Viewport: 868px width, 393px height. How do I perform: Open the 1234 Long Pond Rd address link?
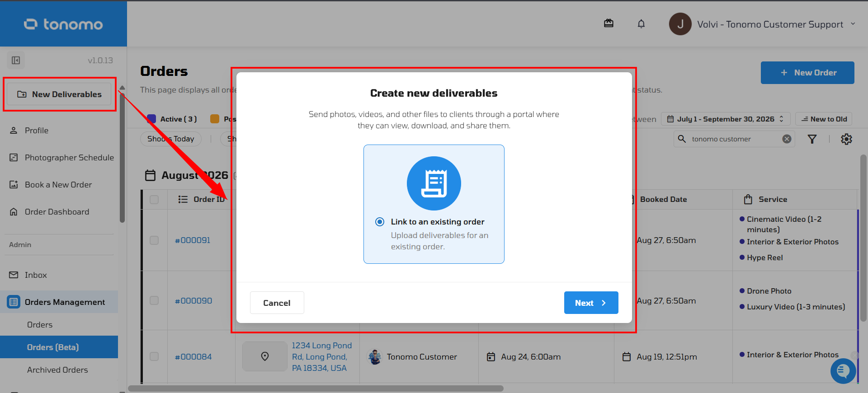pyautogui.click(x=321, y=357)
